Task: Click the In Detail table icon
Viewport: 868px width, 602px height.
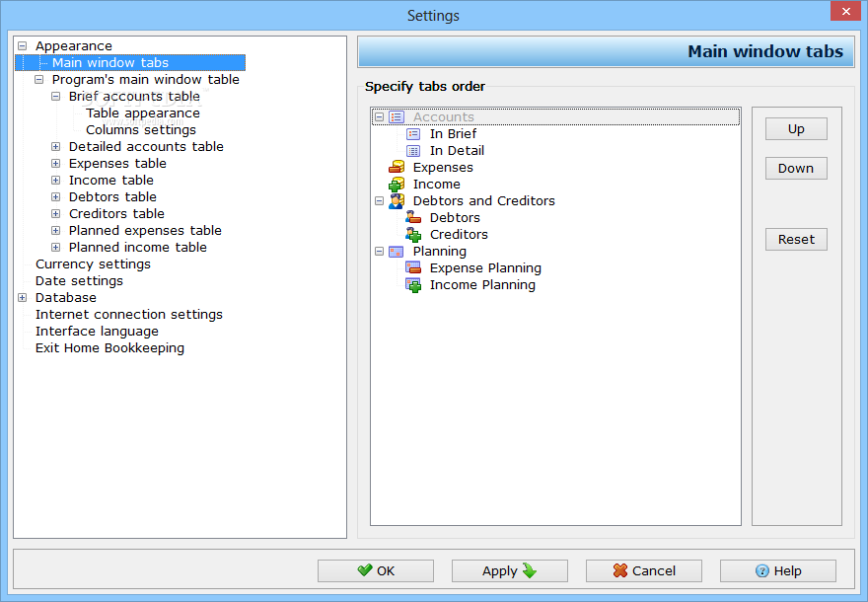Action: (413, 151)
